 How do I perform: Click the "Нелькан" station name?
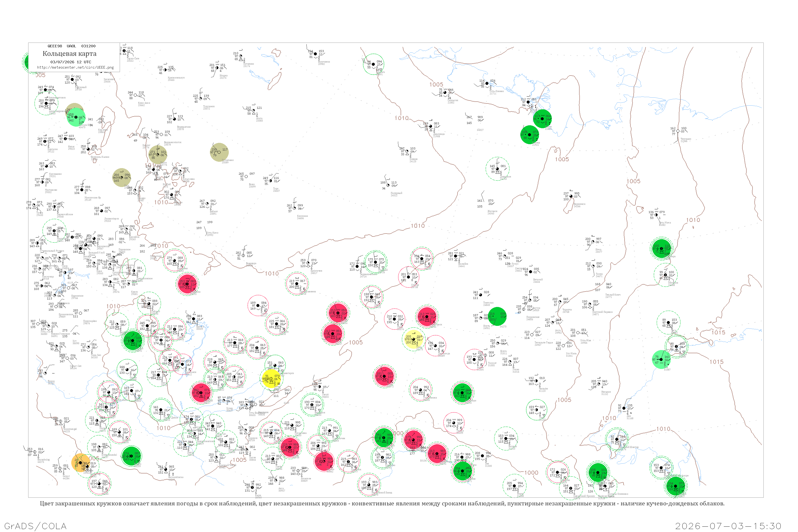coord(606,392)
